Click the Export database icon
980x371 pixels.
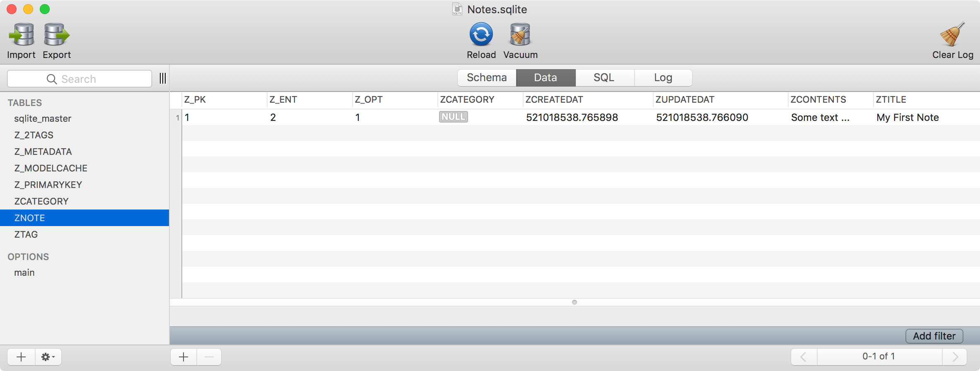click(57, 35)
